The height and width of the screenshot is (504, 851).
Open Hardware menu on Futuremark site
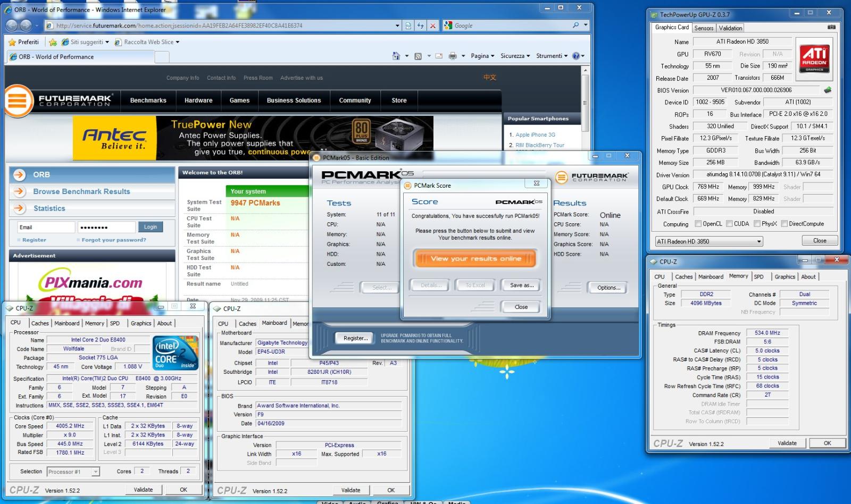(198, 100)
